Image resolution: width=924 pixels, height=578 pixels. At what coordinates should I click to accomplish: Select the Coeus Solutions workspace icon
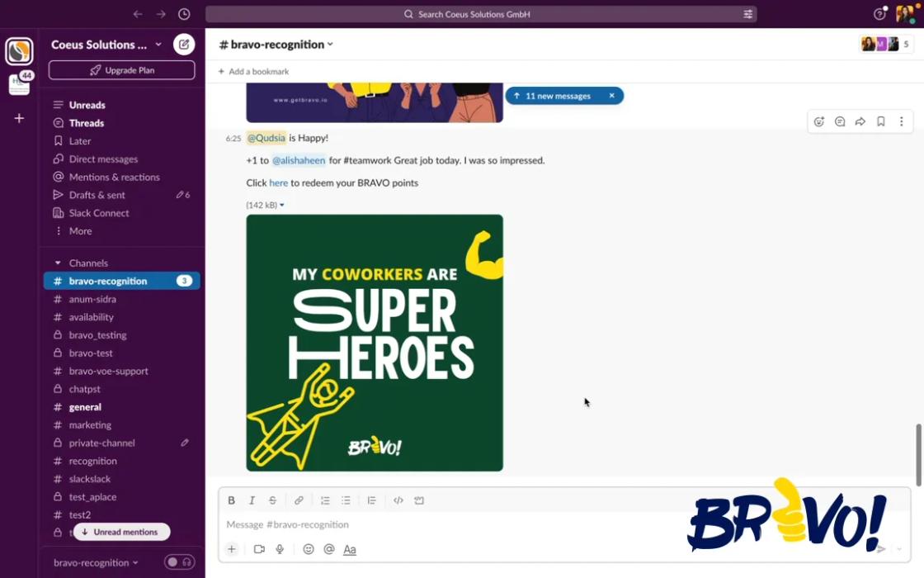click(x=19, y=51)
